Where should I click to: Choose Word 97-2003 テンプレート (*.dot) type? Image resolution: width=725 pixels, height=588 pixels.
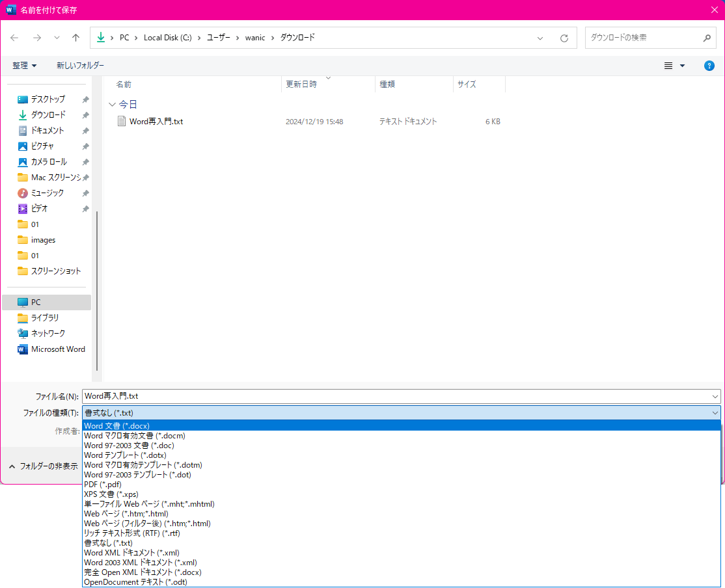(402, 474)
